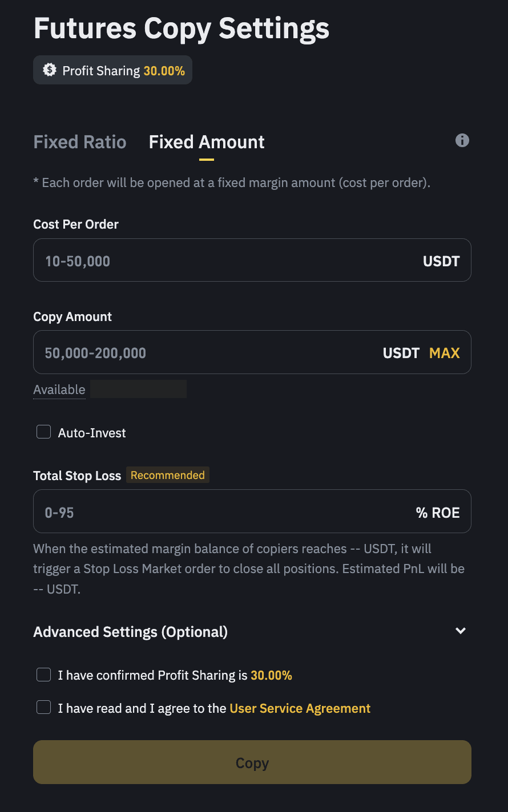Switch to the Fixed Ratio tab
This screenshot has width=508, height=812.
pyautogui.click(x=80, y=142)
